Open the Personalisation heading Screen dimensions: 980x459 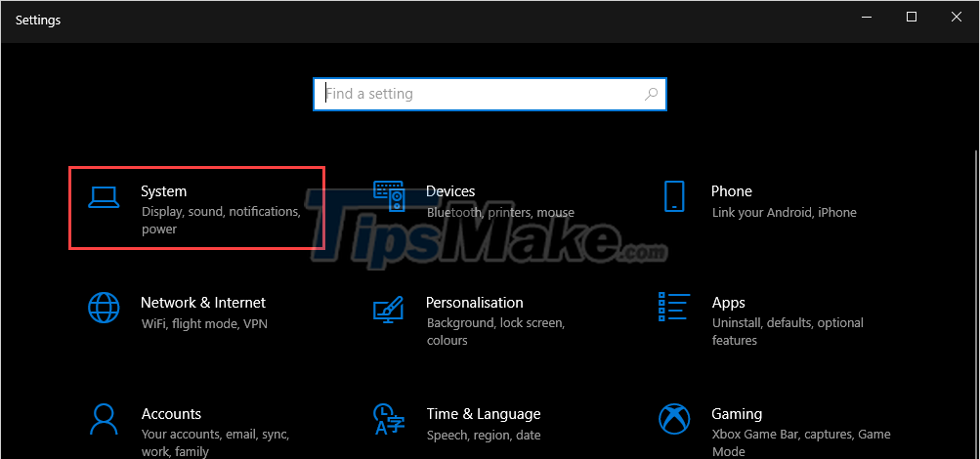pyautogui.click(x=475, y=303)
